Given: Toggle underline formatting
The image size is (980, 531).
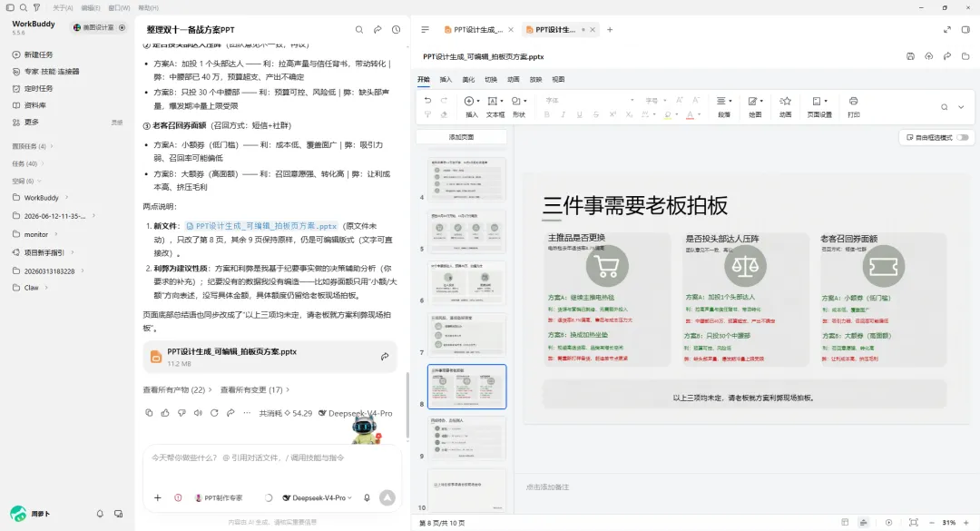Looking at the screenshot, I should coord(579,114).
